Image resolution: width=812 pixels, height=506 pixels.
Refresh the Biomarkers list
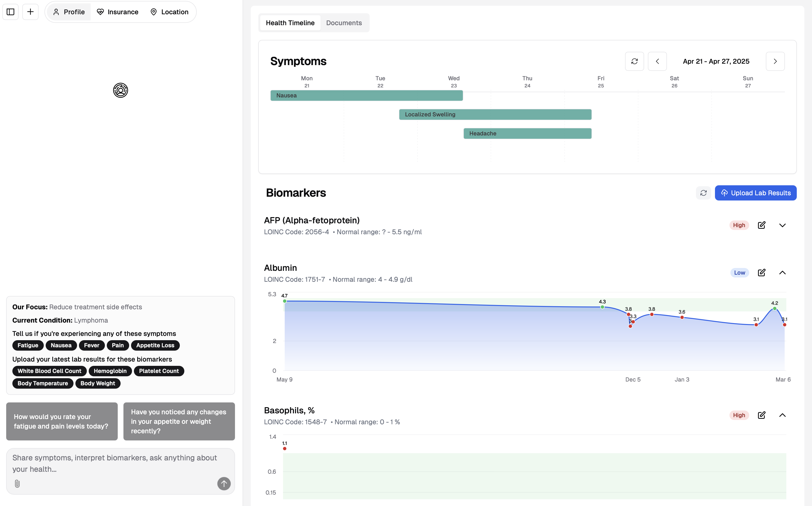(703, 193)
